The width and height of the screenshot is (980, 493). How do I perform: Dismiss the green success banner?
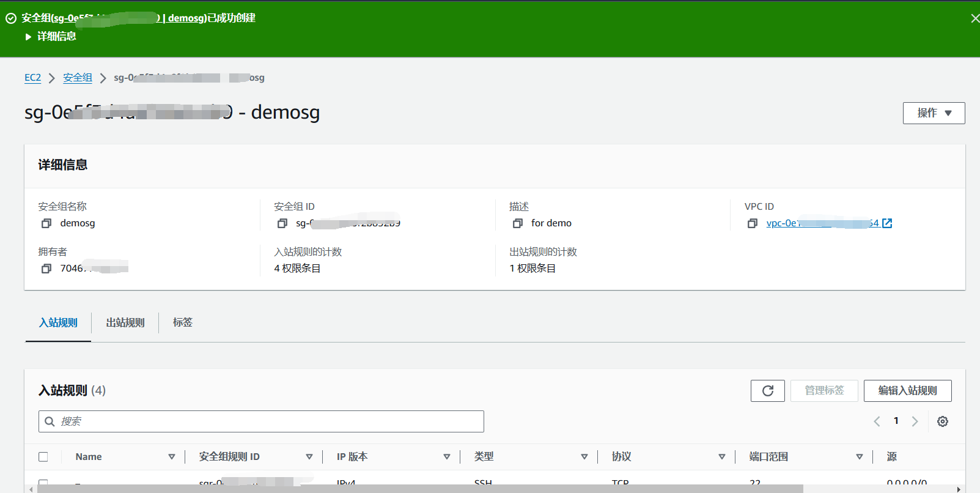[x=974, y=18]
